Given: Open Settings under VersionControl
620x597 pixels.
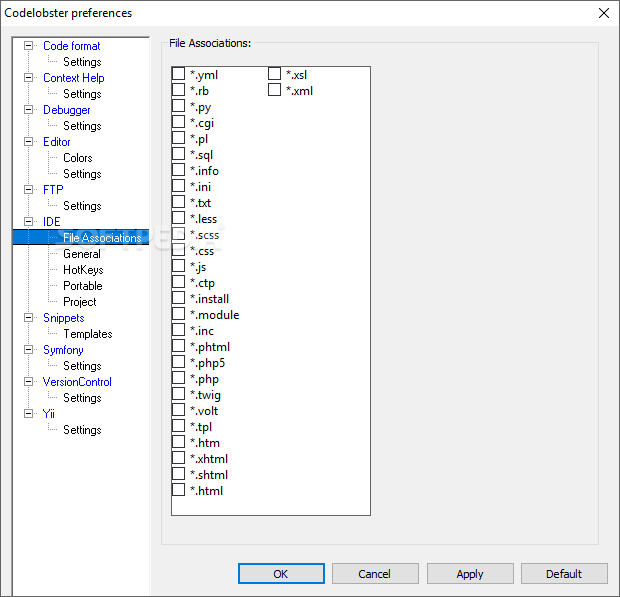Looking at the screenshot, I should point(82,398).
